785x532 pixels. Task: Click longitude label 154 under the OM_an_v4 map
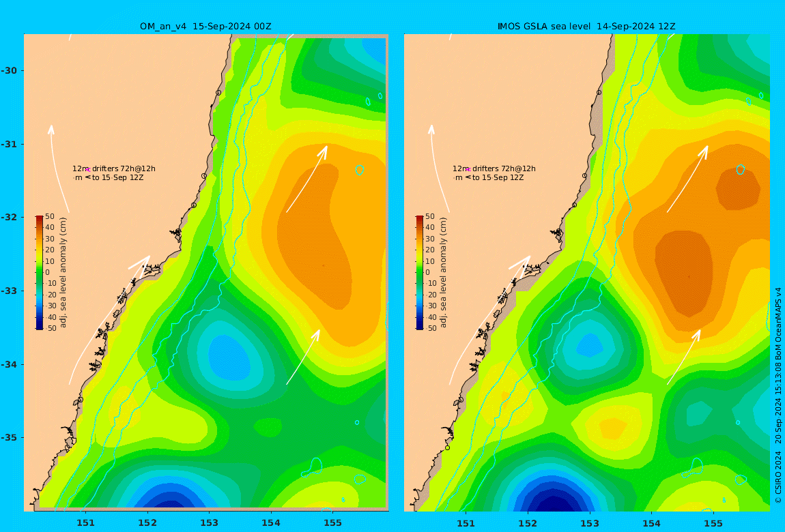point(271,523)
